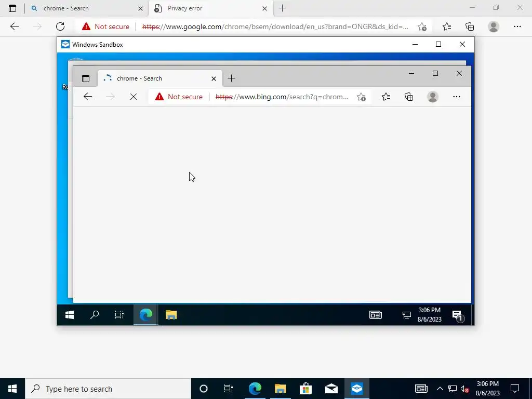Click Type here to search box
This screenshot has height=399, width=532.
(108, 389)
